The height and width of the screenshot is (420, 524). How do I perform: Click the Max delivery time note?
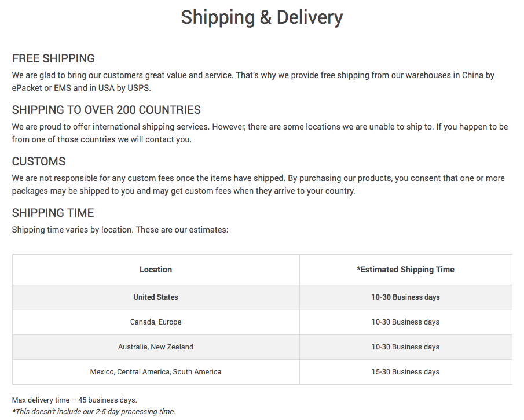(75, 400)
